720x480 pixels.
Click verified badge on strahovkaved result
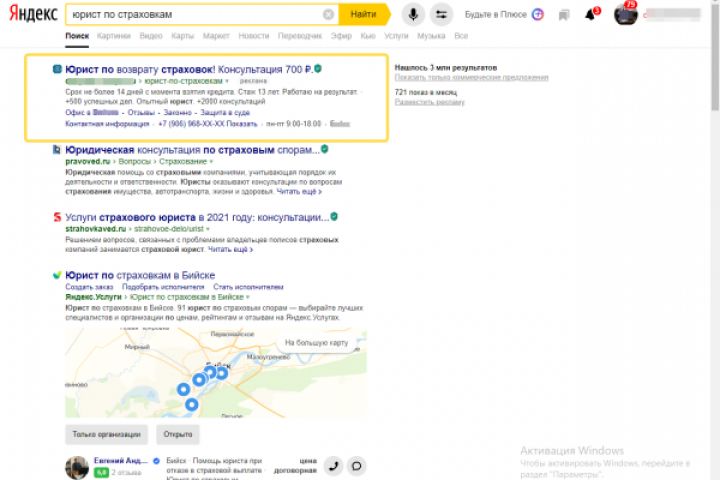[x=334, y=216]
